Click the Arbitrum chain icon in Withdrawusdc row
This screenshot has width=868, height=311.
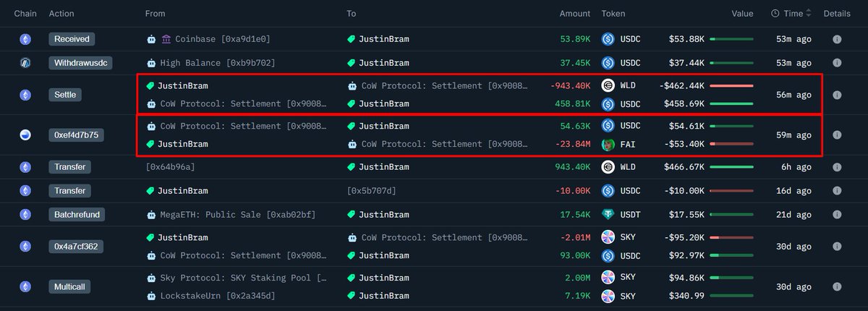(x=25, y=63)
